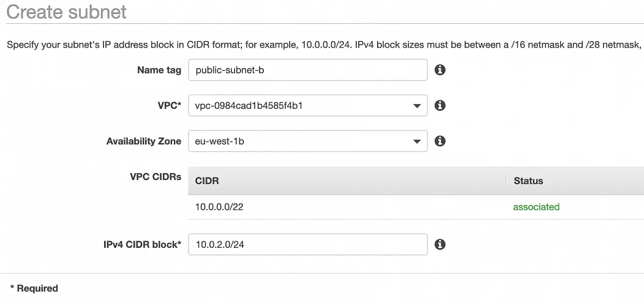Click the VPC CIDRs label
Viewport: 644px width, 306px height.
(155, 177)
